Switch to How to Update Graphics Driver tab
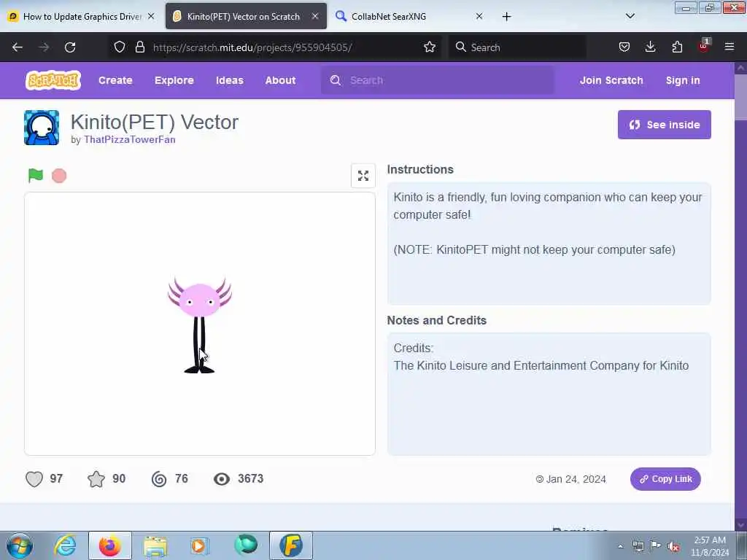 point(82,16)
